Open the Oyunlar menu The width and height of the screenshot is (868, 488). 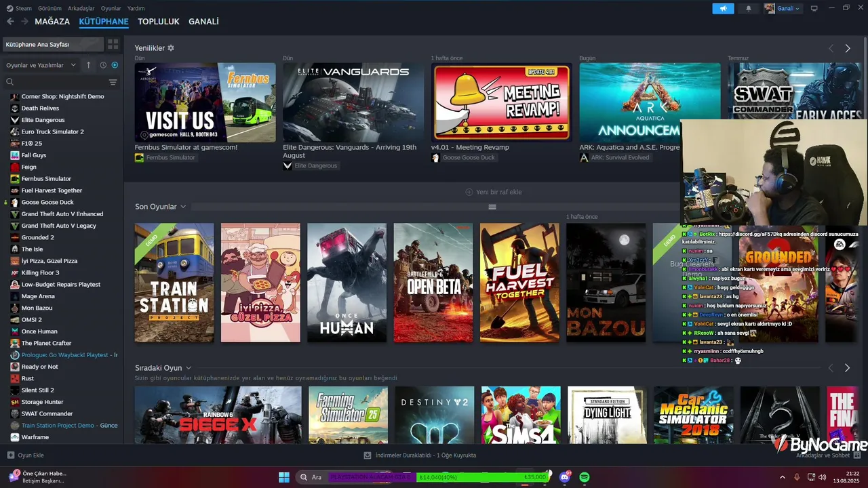tap(111, 8)
